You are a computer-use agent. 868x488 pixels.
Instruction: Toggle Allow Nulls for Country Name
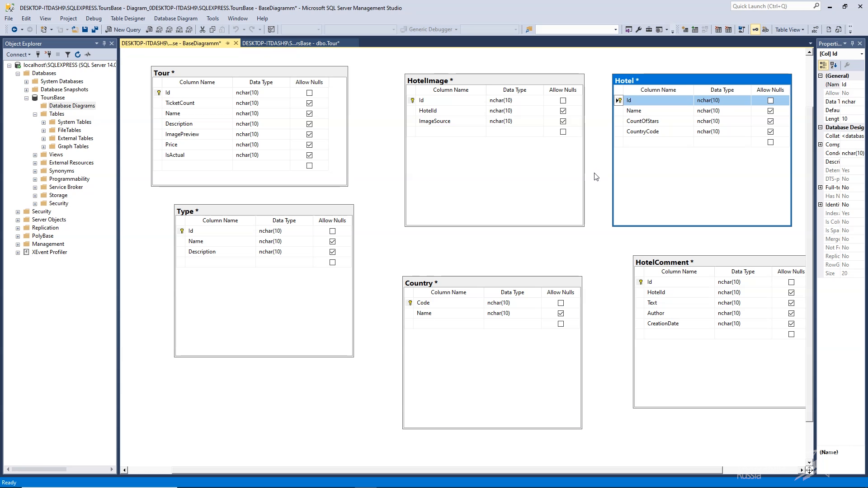561,313
